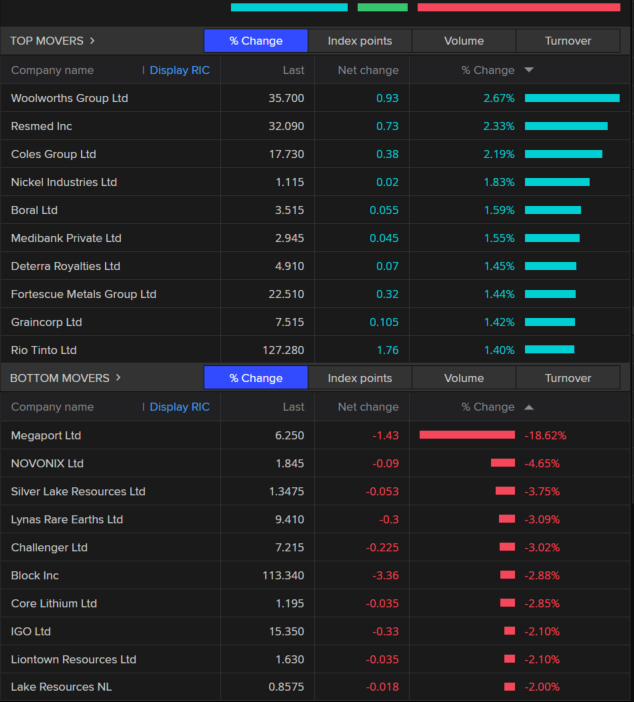Click Block Inc company name
The width and height of the screenshot is (634, 702).
35,575
